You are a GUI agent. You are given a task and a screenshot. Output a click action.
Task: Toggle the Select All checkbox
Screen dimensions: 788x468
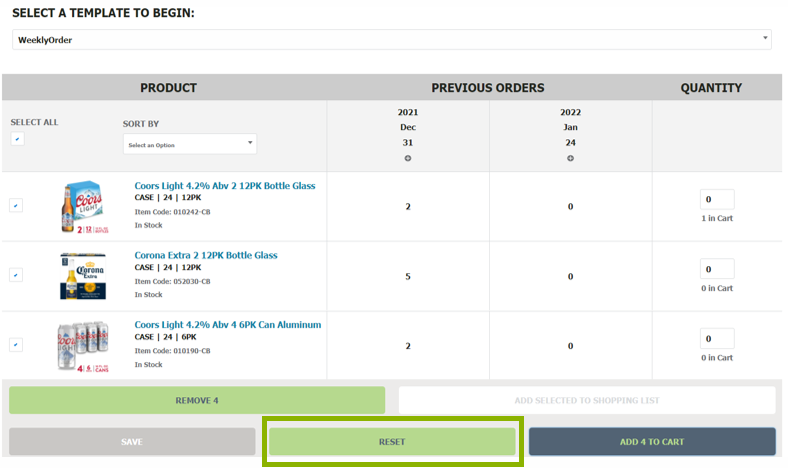(18, 139)
